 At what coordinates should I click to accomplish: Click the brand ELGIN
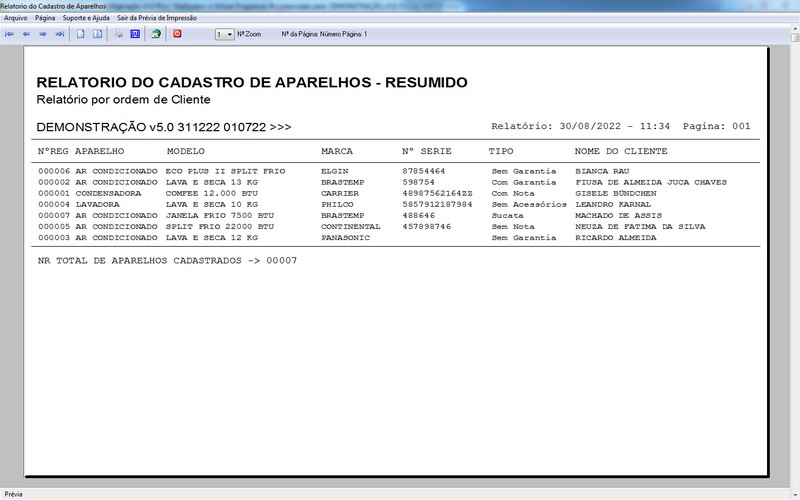click(x=335, y=171)
